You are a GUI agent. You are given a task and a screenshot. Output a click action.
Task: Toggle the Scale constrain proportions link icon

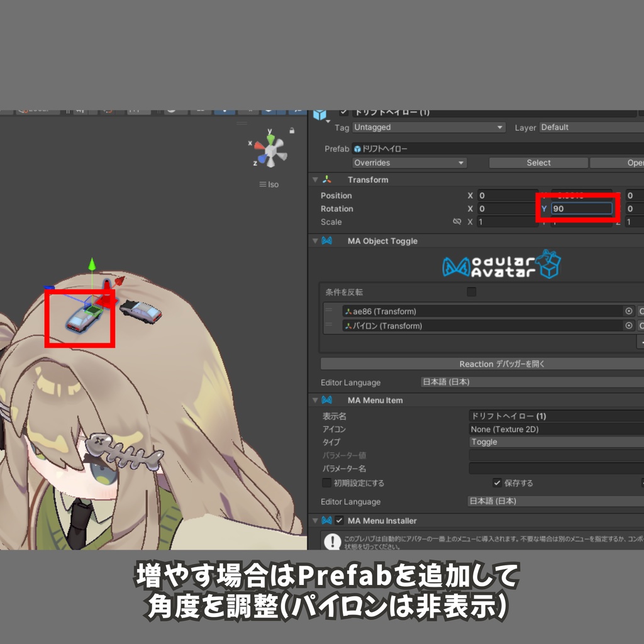pos(457,222)
